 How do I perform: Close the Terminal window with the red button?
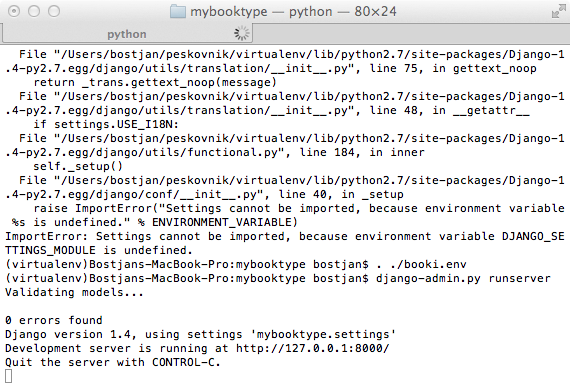tap(14, 11)
